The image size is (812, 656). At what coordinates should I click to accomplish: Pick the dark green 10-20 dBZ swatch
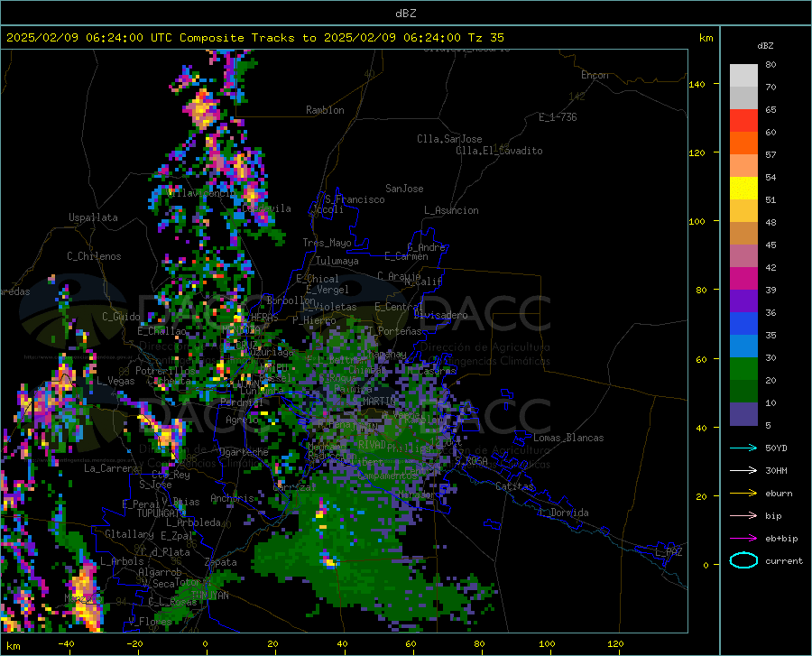coord(743,392)
